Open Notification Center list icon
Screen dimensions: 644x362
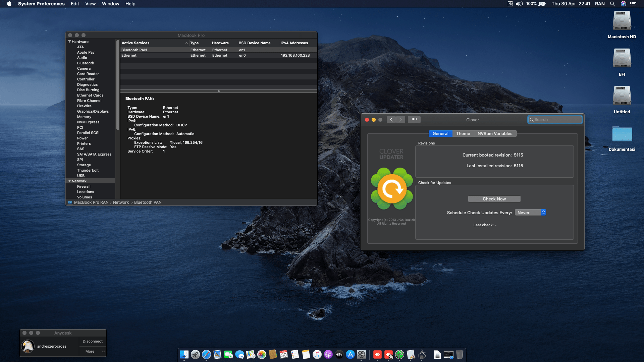[633, 4]
